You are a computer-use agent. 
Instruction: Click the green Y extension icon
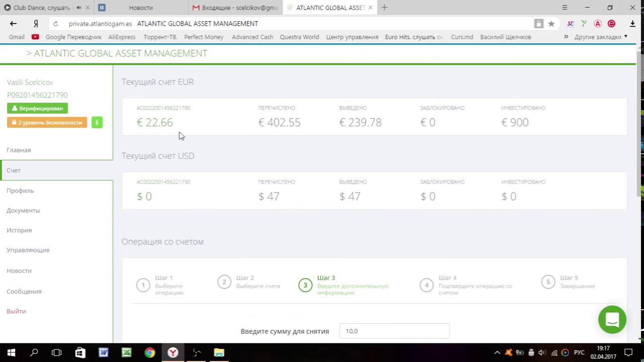[x=584, y=24]
